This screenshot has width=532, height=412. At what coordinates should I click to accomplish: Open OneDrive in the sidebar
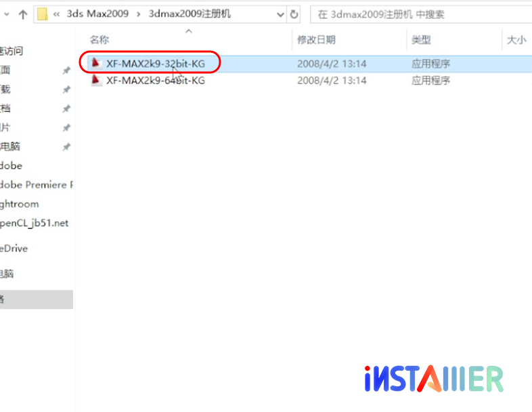(x=14, y=248)
